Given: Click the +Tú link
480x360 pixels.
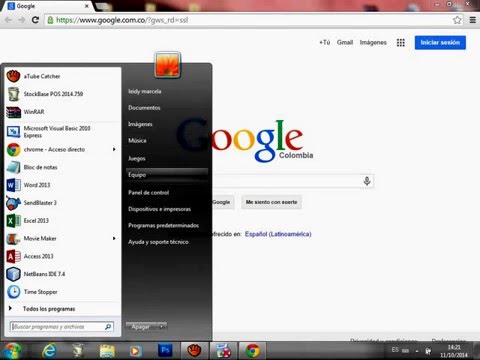Looking at the screenshot, I should (325, 42).
